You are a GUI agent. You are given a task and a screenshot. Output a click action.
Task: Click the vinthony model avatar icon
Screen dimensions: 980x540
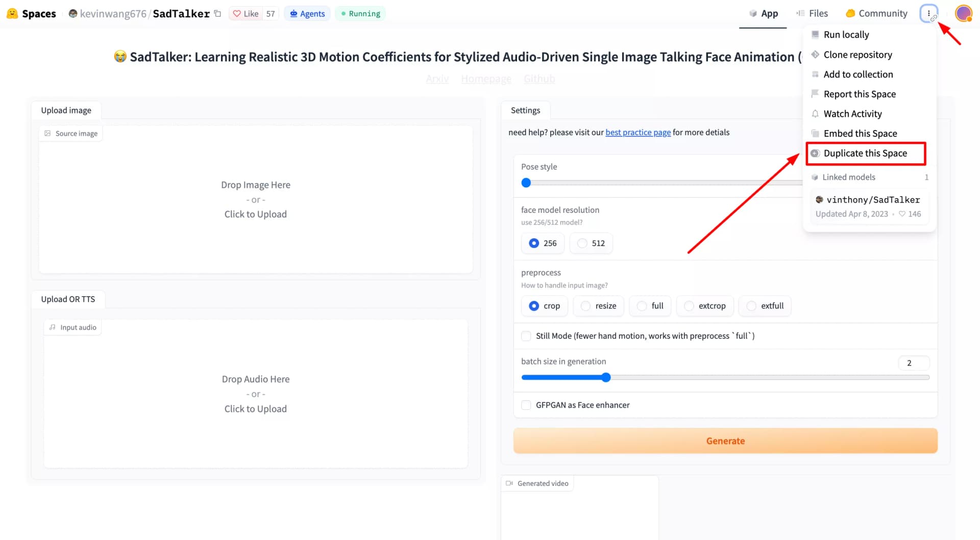coord(820,200)
